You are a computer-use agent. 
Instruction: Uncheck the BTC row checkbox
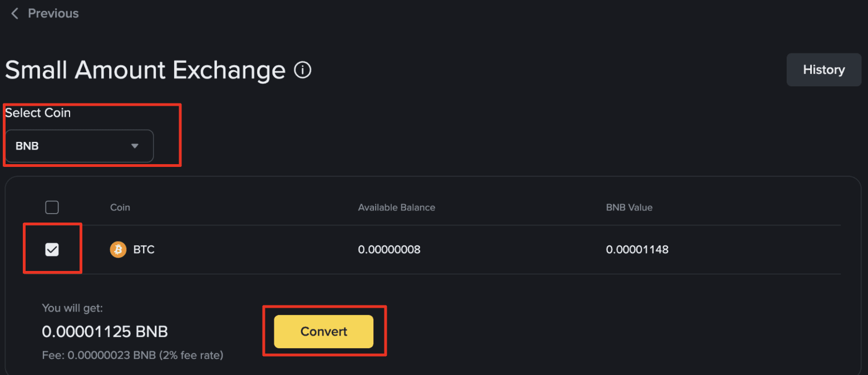[x=52, y=250]
